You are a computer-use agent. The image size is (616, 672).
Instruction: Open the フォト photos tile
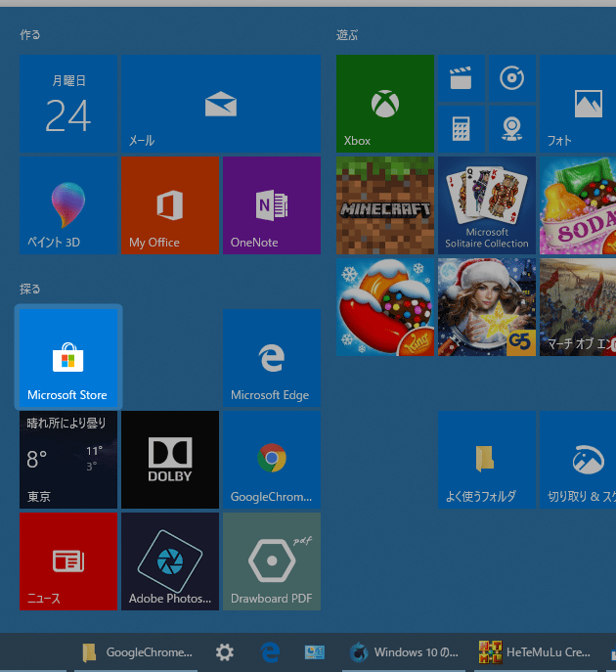578,104
